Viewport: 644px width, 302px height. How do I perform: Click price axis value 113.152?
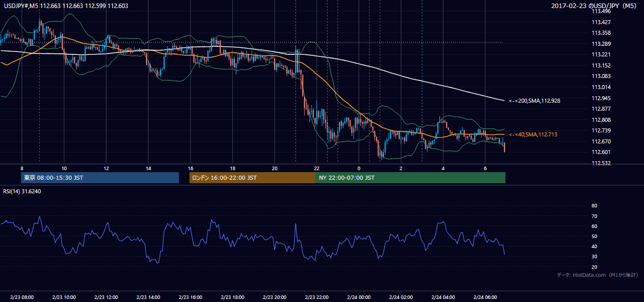[601, 65]
